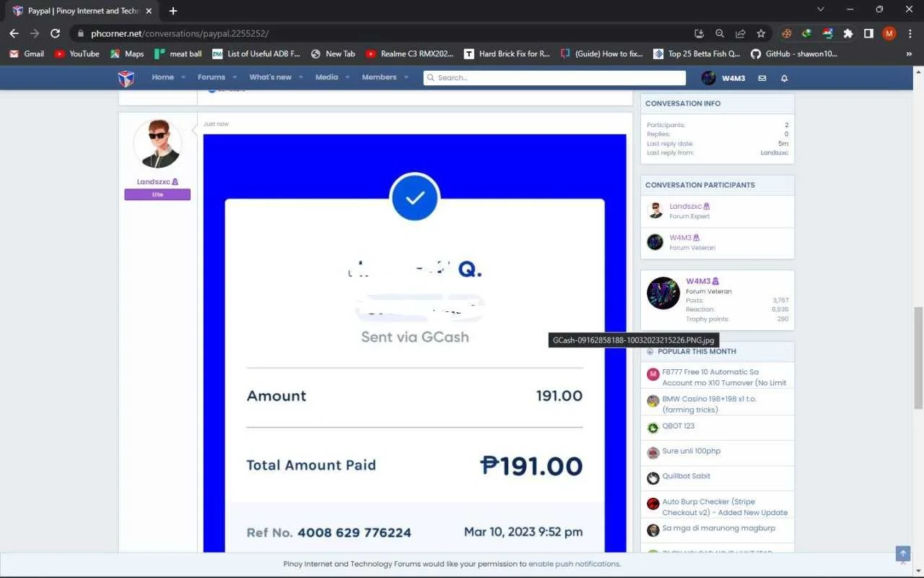Open BMW Casino 198+198 thread
Screen dimensions: 924x578
pos(709,404)
